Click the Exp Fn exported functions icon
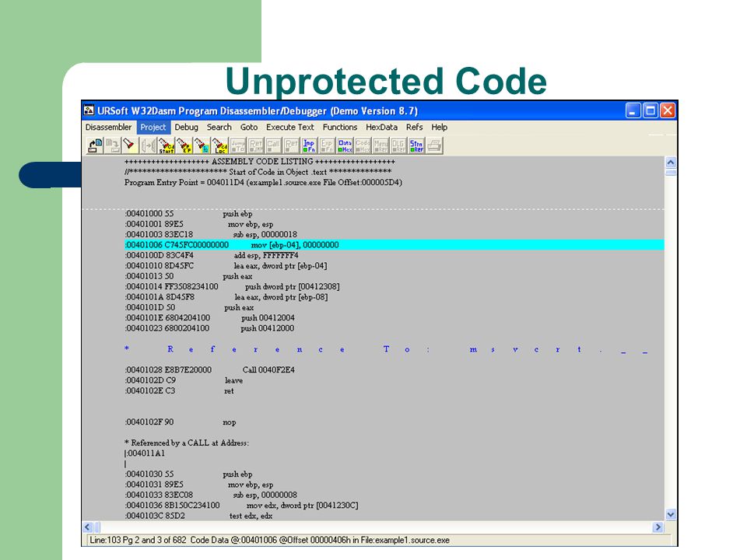Image resolution: width=747 pixels, height=560 pixels. [327, 145]
